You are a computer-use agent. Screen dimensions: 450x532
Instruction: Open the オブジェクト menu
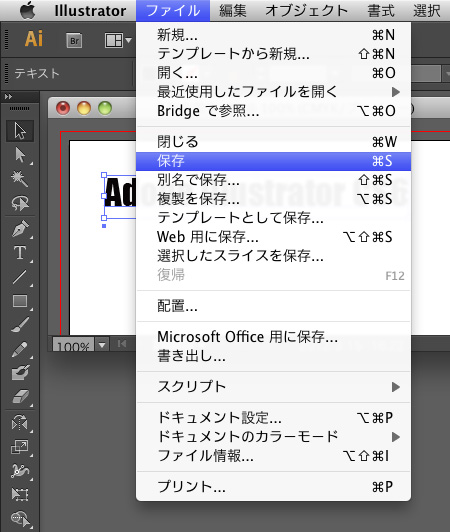coord(306,11)
